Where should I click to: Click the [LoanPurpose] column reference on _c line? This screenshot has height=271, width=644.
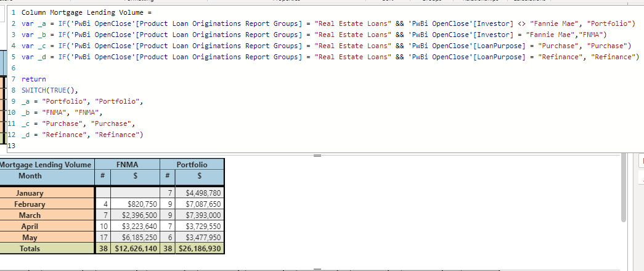point(499,46)
